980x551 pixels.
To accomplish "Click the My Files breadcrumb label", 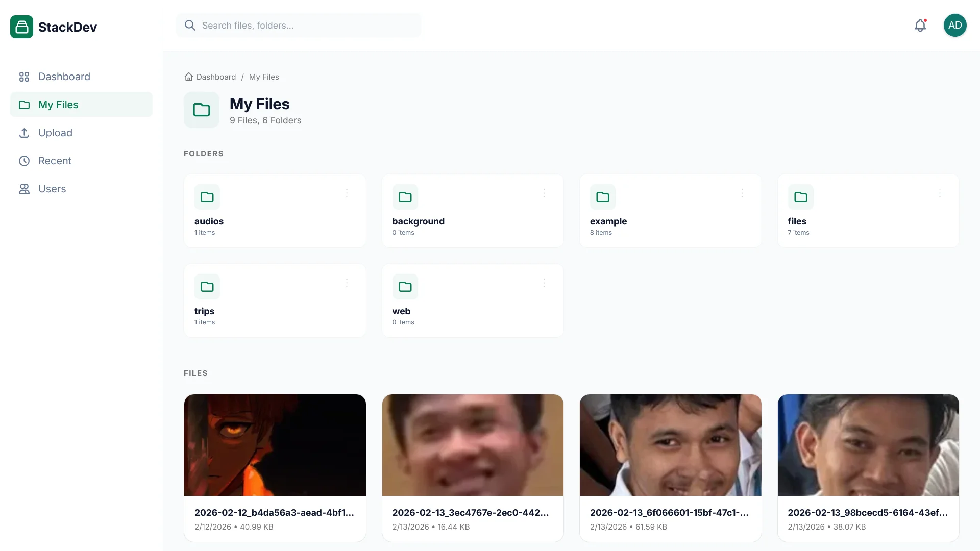I will pos(263,77).
